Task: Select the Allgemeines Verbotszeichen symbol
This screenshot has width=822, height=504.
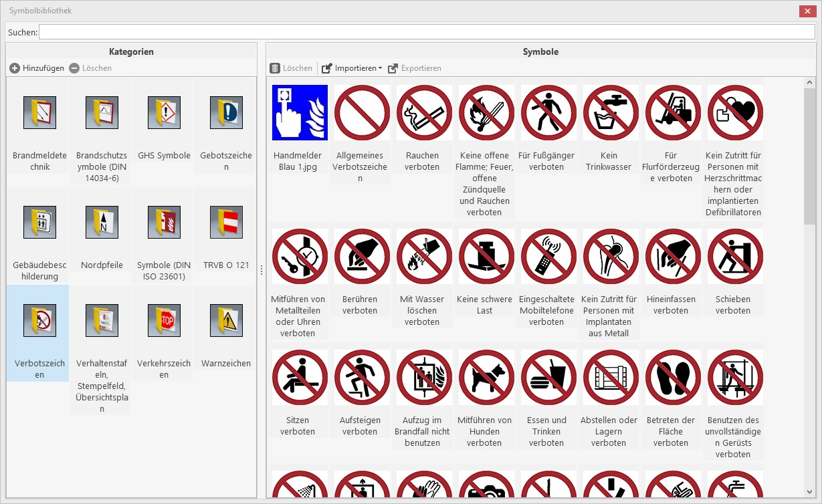Action: [x=363, y=112]
